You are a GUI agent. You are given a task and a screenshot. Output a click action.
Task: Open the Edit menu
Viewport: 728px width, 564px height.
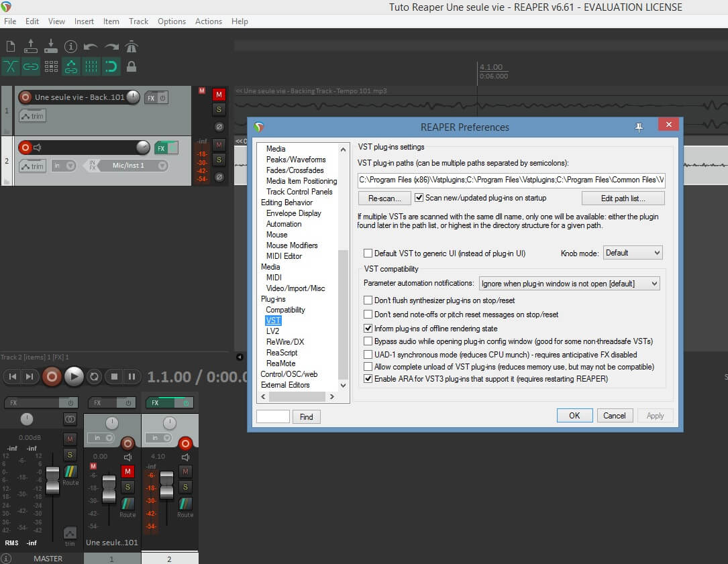click(x=32, y=21)
